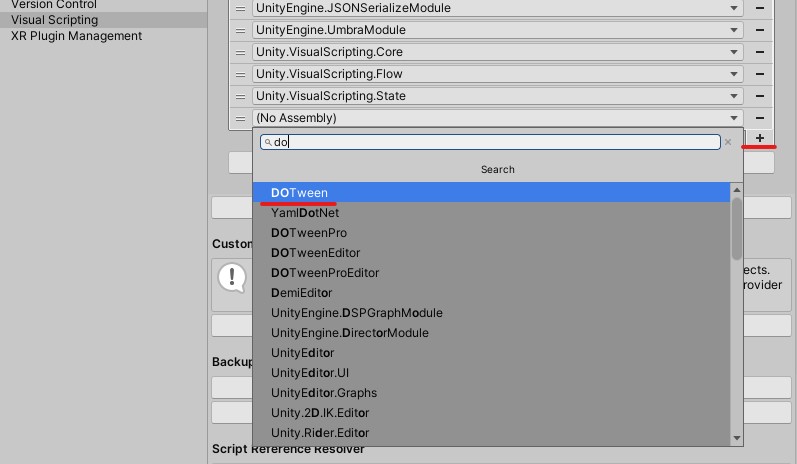
Task: Grab reorder handle of Unity.VisualScripting.State row
Action: 240,96
